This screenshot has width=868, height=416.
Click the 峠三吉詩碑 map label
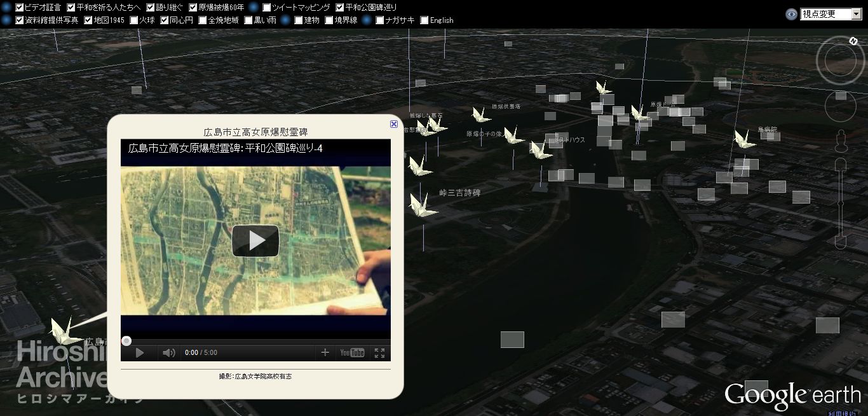(x=460, y=193)
